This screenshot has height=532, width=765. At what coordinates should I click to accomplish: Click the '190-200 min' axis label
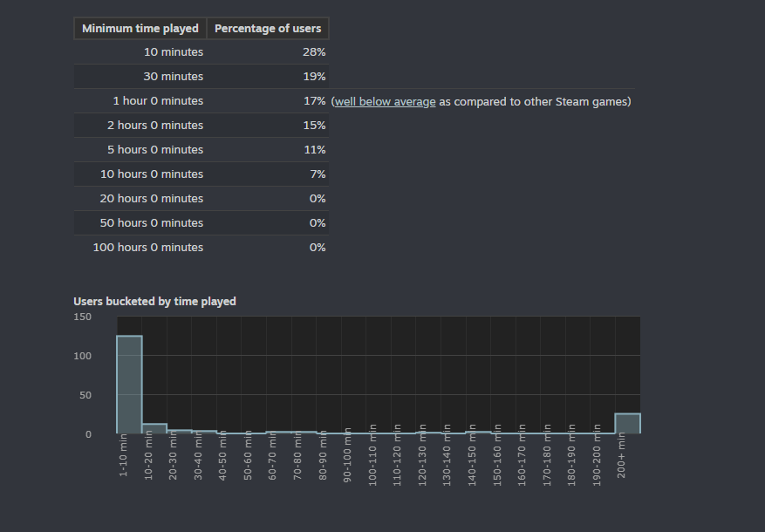(596, 455)
